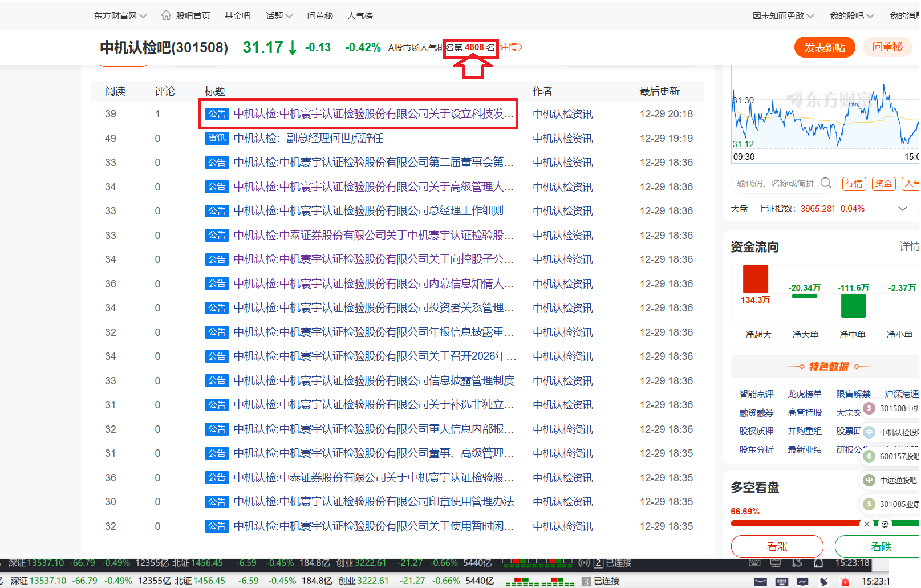Open the 龙虎榜单 link
Viewport: 921px width, 588px height.
pyautogui.click(x=805, y=394)
